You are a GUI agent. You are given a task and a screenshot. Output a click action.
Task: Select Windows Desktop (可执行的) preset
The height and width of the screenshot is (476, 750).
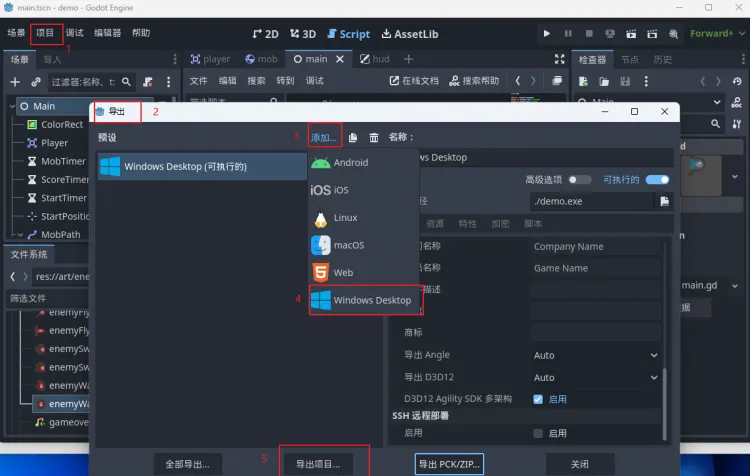click(202, 166)
